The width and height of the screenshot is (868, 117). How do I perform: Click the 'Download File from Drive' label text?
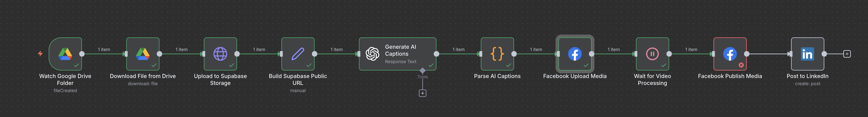143,76
